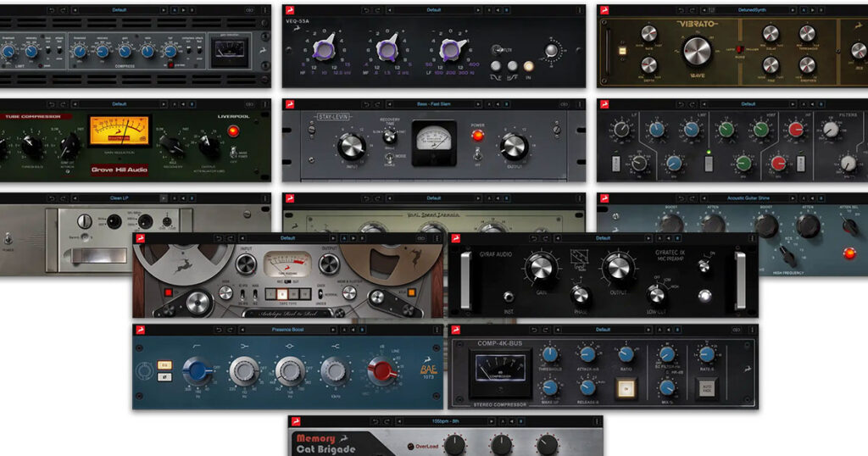This screenshot has width=868, height=456.
Task: Flip the Mode switch on the Stay-Levin
Action: 389,158
